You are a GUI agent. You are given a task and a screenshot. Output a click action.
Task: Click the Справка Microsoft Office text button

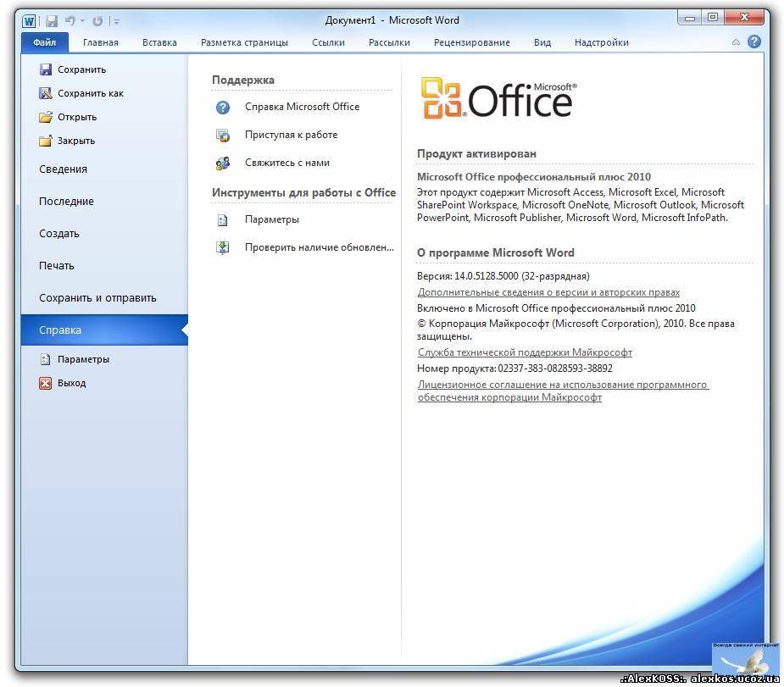coord(302,107)
